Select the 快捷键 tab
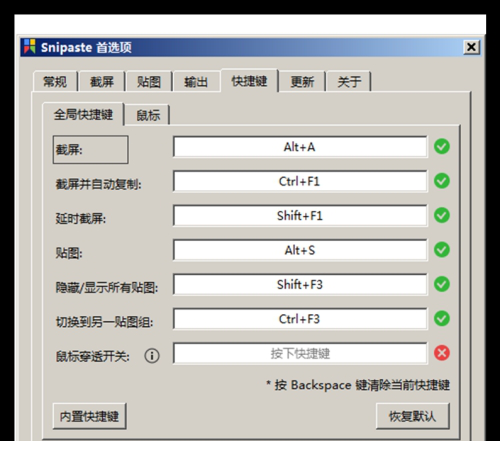The width and height of the screenshot is (500, 458). 249,81
